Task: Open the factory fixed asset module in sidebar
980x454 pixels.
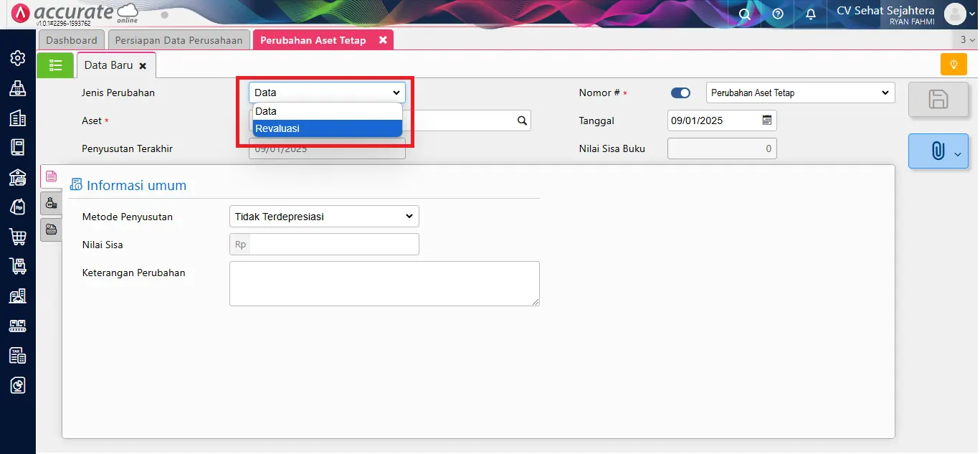Action: [x=18, y=295]
